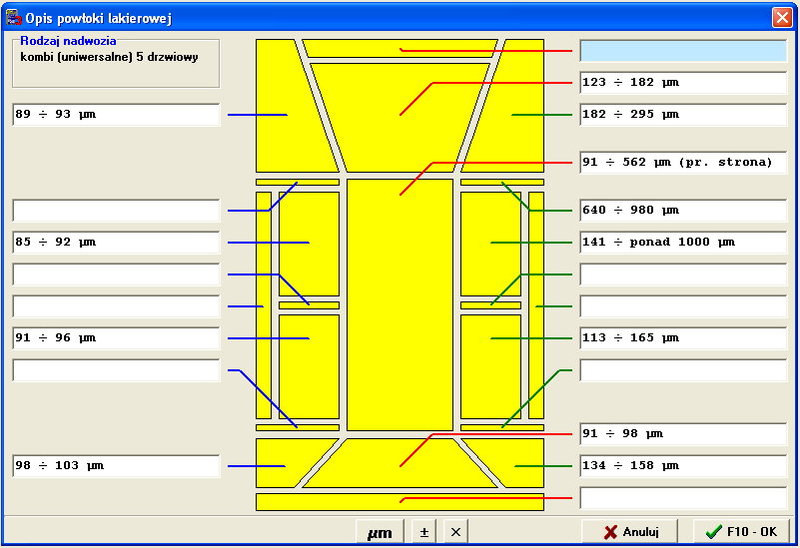The width and height of the screenshot is (800, 548).
Task: Focus the empty field directly above 113 ÷ 165 µm
Action: pos(683,307)
